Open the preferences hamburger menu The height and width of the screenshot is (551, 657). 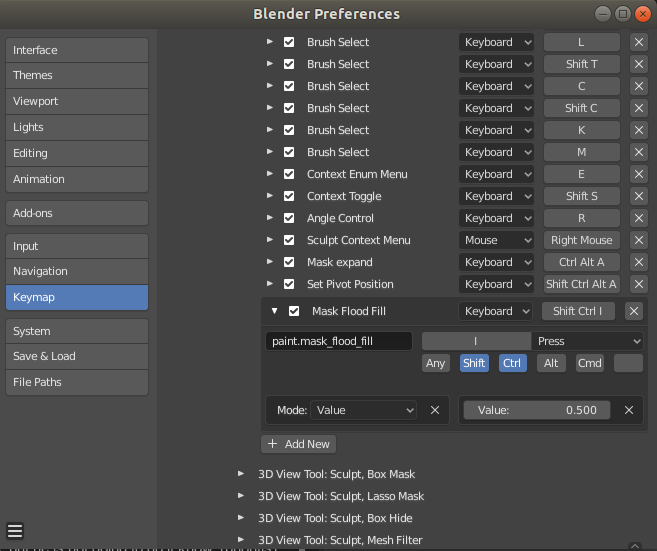click(15, 531)
